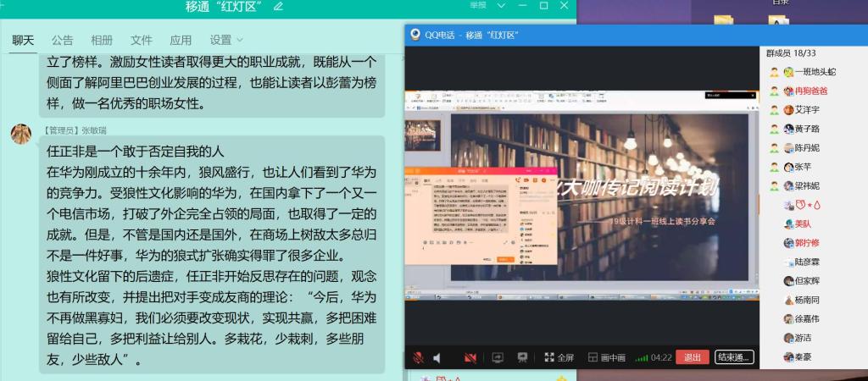Open the 文件 tab
Image resolution: width=868 pixels, height=381 pixels.
(142, 40)
